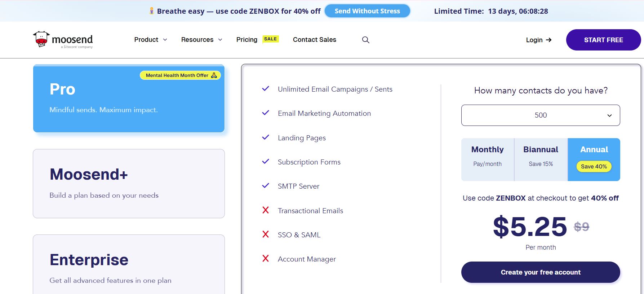Click the $5.25 price text

pyautogui.click(x=530, y=227)
